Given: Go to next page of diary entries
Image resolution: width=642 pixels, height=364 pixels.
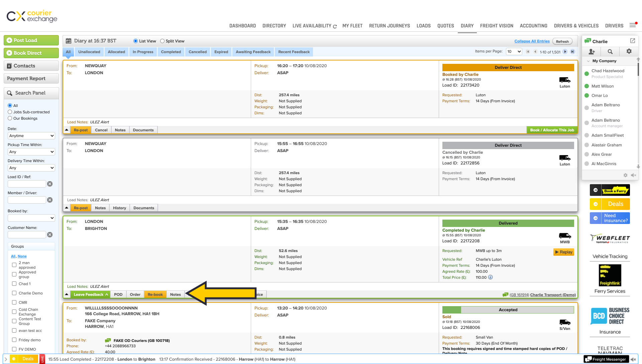Looking at the screenshot, I should [x=565, y=51].
